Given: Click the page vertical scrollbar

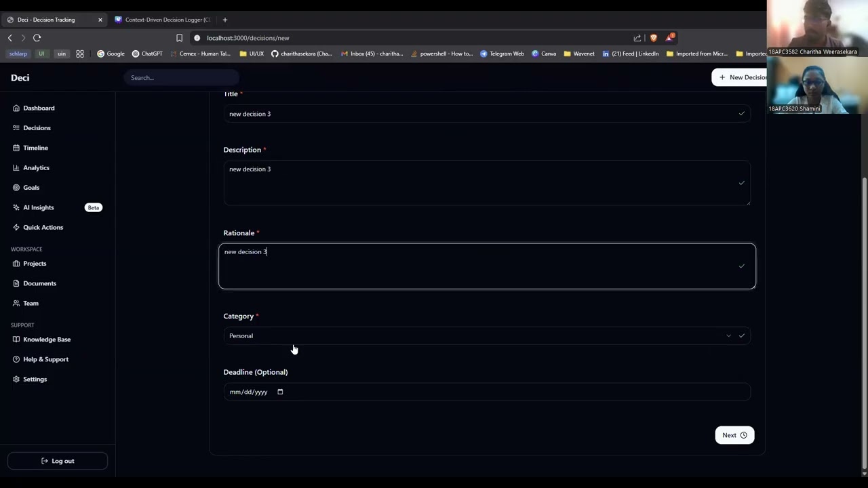Looking at the screenshot, I should (864, 323).
